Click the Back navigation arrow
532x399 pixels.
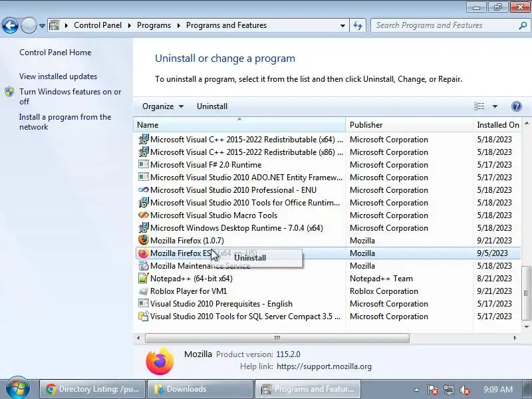click(10, 25)
